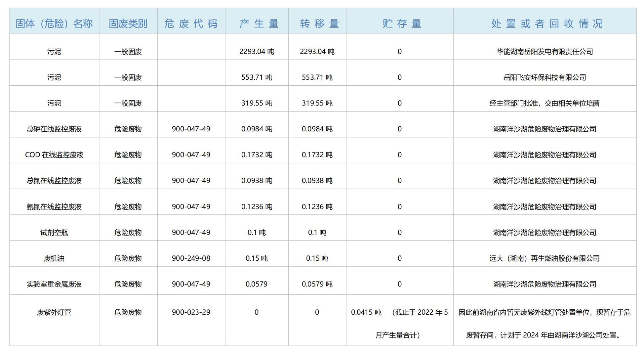This screenshot has width=644, height=355.
Task: Select the 实验室重金属废液 cell
Action: (54, 284)
